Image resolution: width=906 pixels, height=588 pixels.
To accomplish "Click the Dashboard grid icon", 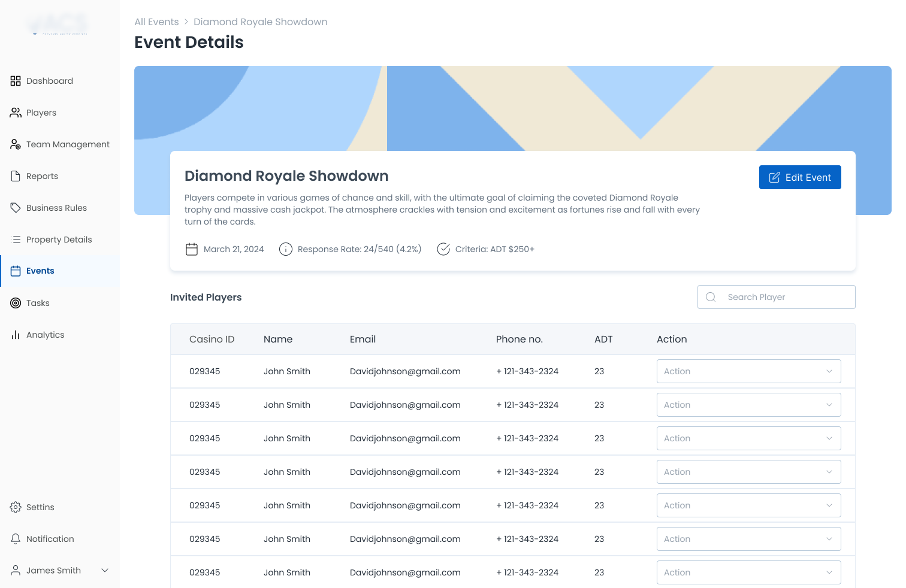I will 16,81.
